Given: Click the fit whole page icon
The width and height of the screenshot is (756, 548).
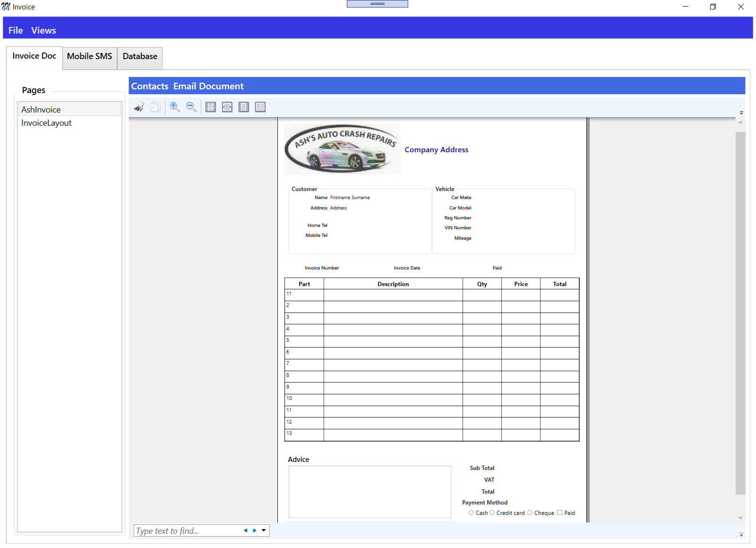Looking at the screenshot, I should 211,107.
